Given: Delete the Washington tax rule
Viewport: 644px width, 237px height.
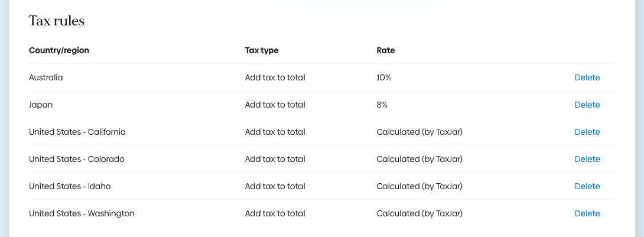Looking at the screenshot, I should pos(587,213).
